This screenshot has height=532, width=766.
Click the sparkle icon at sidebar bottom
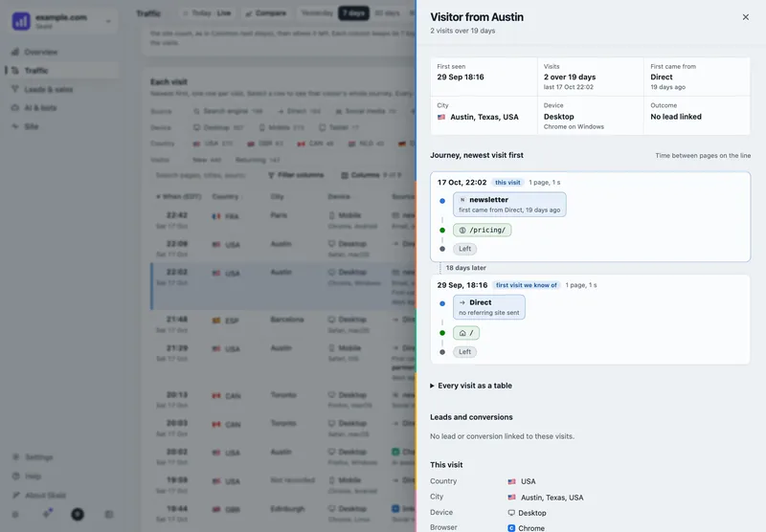47,513
